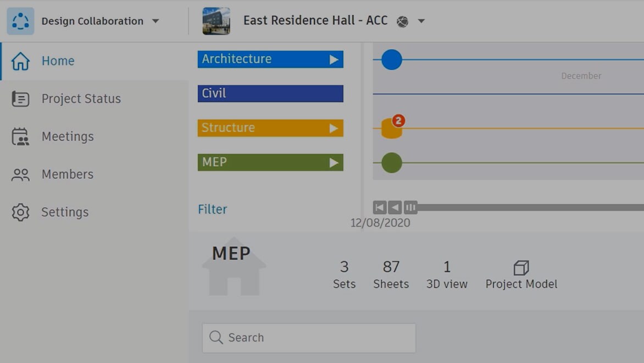644x363 pixels.
Task: Select the green MEP timeline marker
Action: click(x=392, y=163)
